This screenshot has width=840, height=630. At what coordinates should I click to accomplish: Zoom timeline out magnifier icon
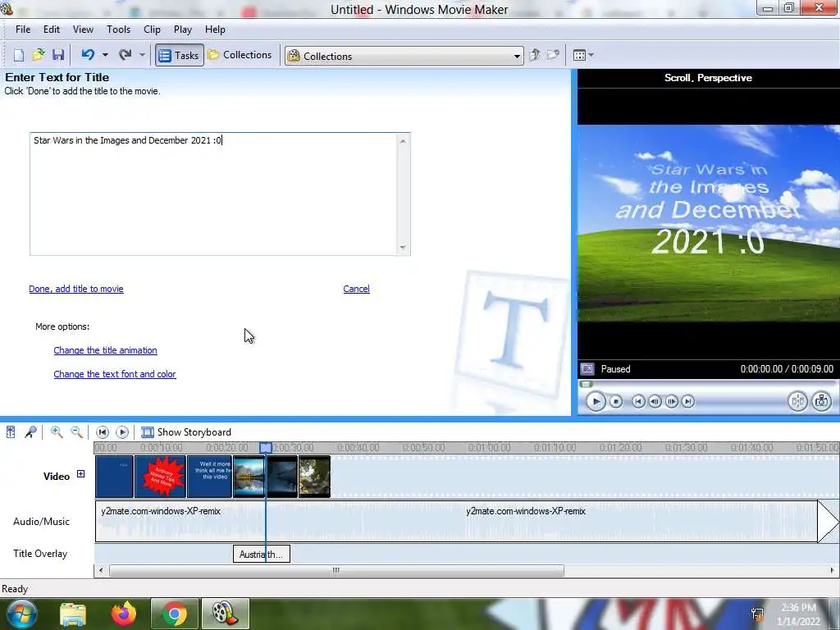tap(76, 431)
